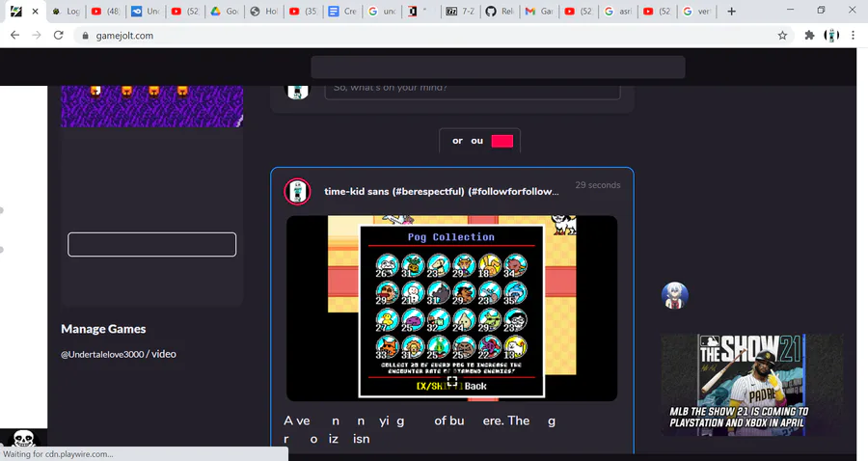Open the '@Undertalelove3000 / video' game link
The width and height of the screenshot is (868, 461).
click(x=119, y=354)
